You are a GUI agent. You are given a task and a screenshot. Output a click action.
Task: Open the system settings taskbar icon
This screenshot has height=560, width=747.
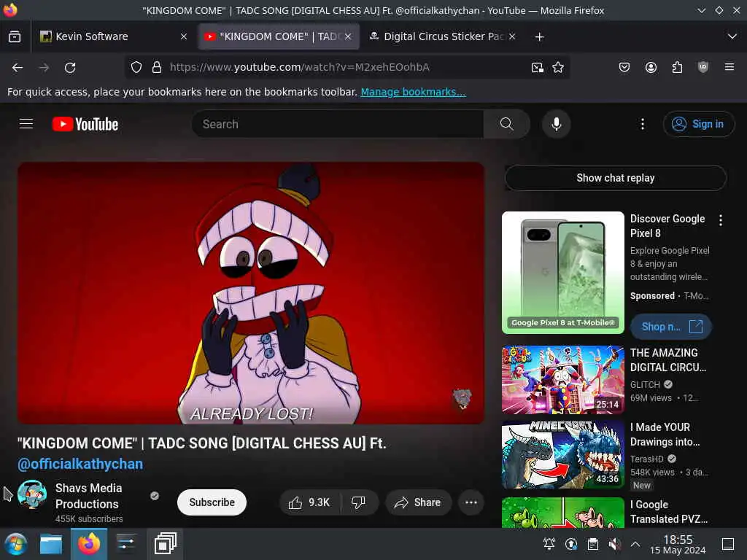126,544
